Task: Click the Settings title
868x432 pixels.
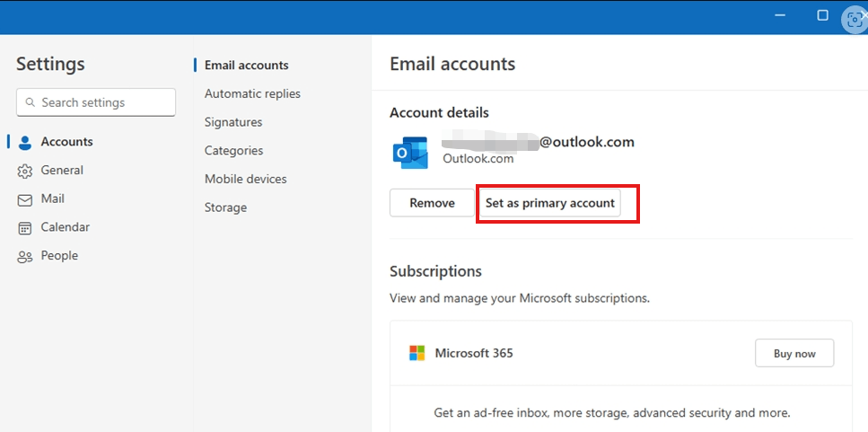Action: [x=50, y=65]
